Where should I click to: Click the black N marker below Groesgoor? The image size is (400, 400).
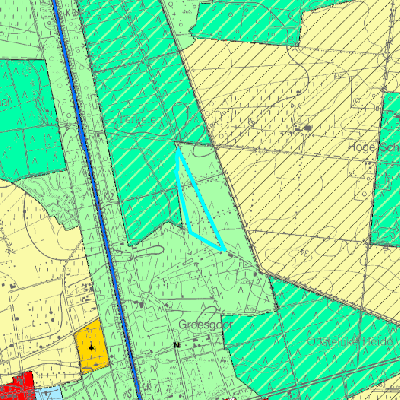point(177,345)
